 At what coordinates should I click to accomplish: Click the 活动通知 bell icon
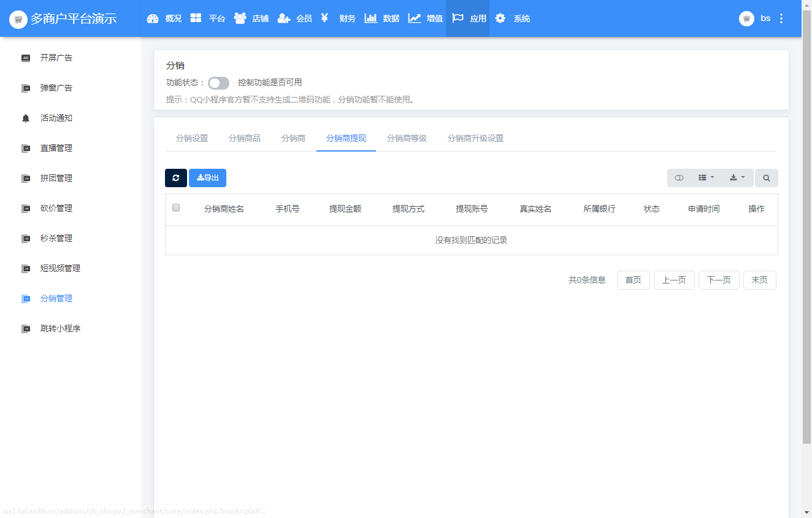26,118
